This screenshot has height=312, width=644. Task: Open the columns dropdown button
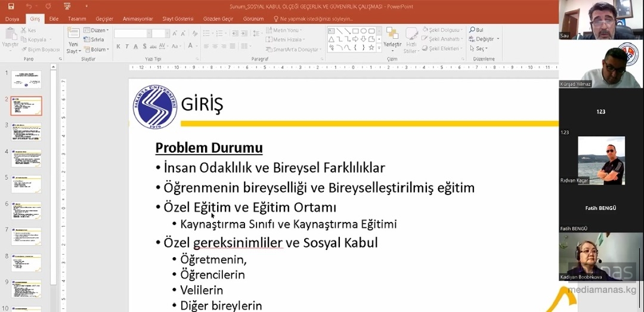click(246, 47)
